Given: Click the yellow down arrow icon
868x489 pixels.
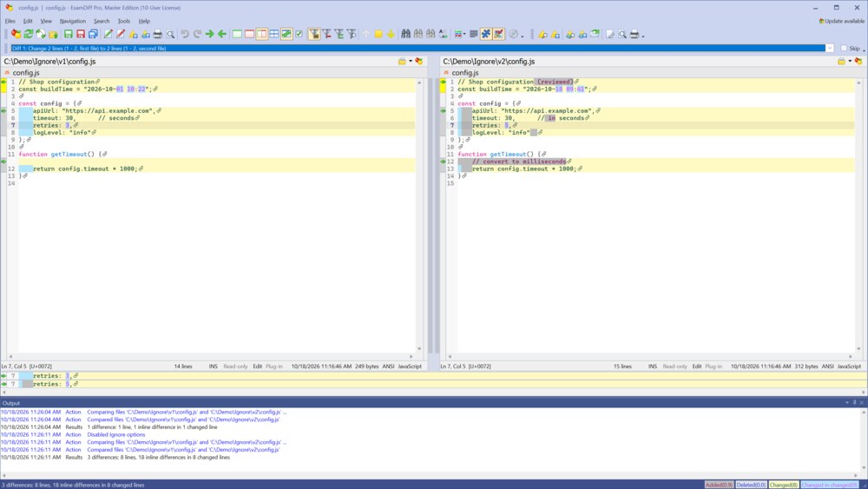Looking at the screenshot, I should pos(391,35).
